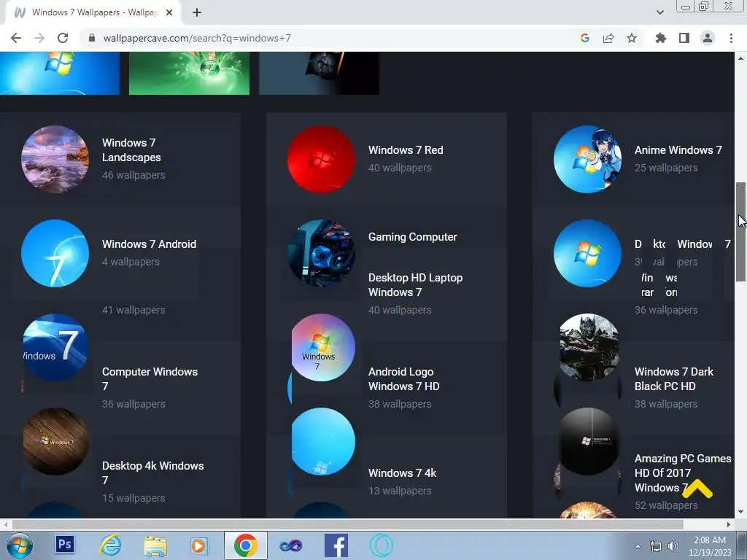Screen dimensions: 747x560
Task: Click the '52 wallpapers' count text
Action: [x=666, y=505]
